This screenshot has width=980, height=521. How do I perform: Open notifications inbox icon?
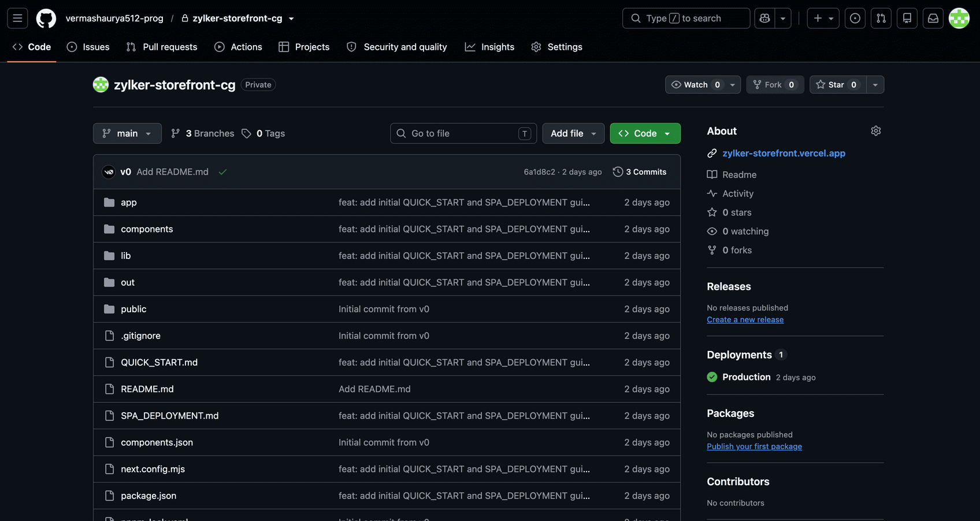coord(933,19)
